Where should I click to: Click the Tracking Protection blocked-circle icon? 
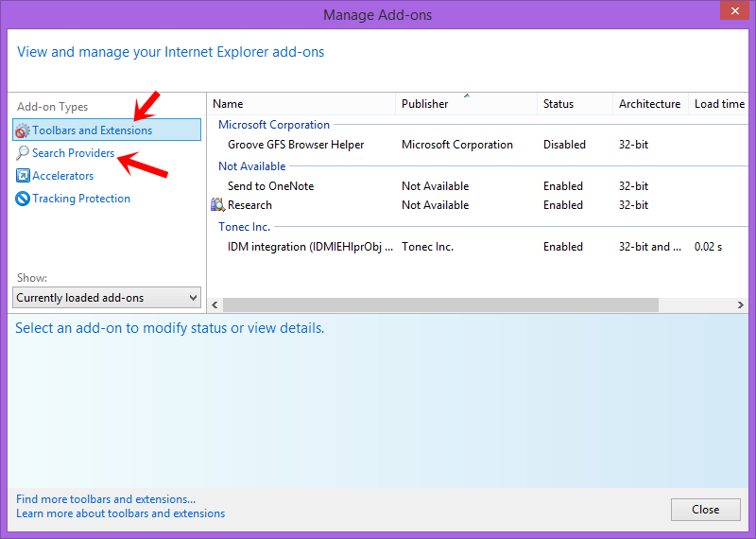coord(23,199)
